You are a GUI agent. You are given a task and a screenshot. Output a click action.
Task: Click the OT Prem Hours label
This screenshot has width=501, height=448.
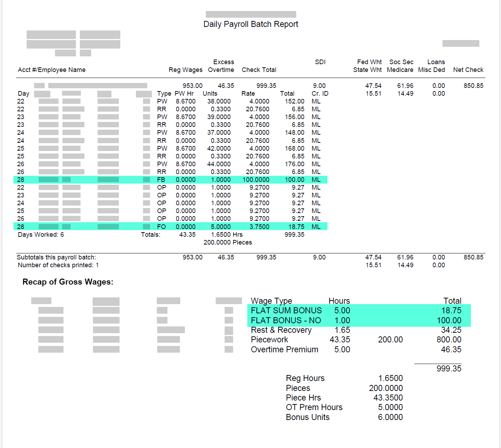click(314, 407)
